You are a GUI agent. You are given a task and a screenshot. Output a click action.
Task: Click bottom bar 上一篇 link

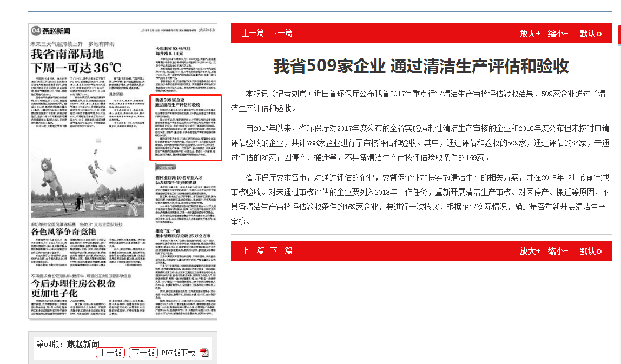253,250
